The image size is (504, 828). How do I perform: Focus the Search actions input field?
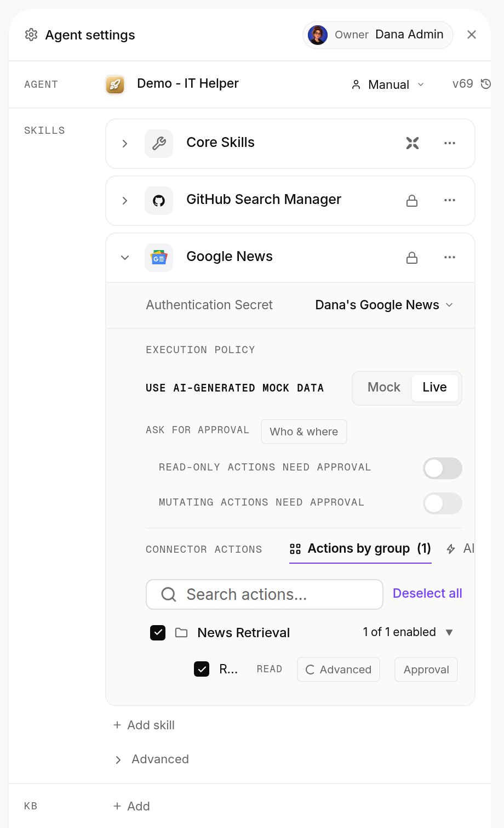(265, 594)
